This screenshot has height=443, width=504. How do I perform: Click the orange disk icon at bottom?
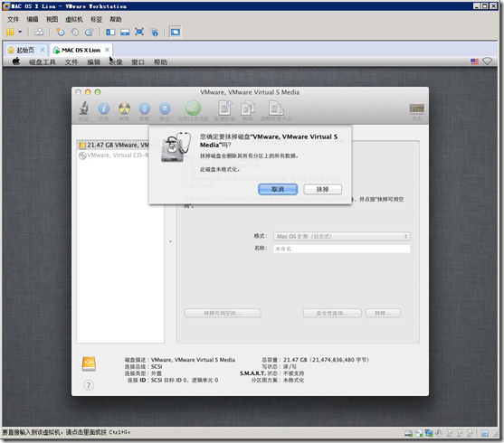pos(89,363)
